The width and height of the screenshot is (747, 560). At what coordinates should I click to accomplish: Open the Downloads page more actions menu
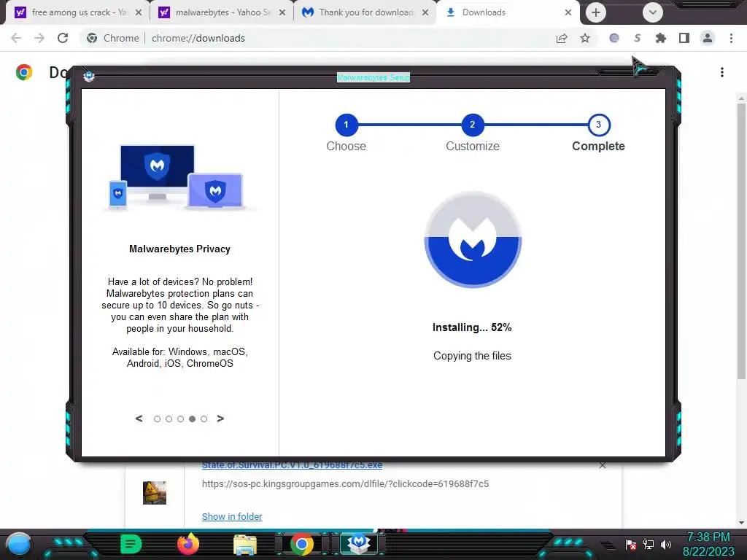722,72
